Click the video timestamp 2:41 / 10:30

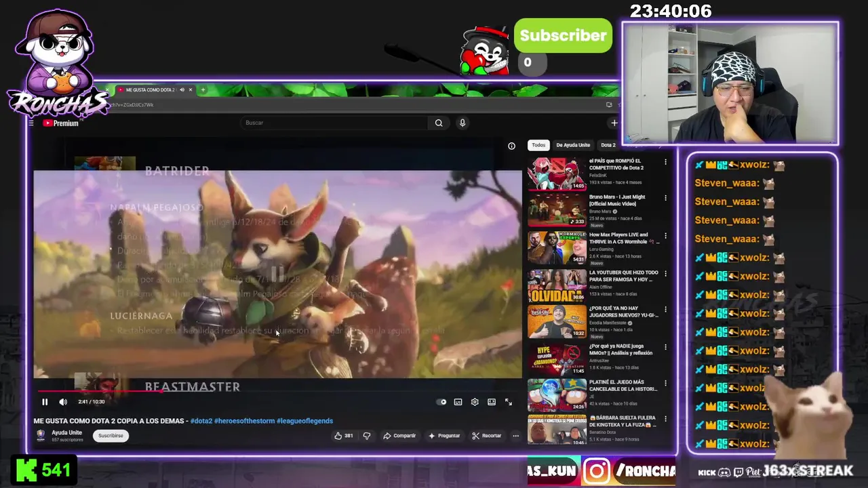pos(91,402)
